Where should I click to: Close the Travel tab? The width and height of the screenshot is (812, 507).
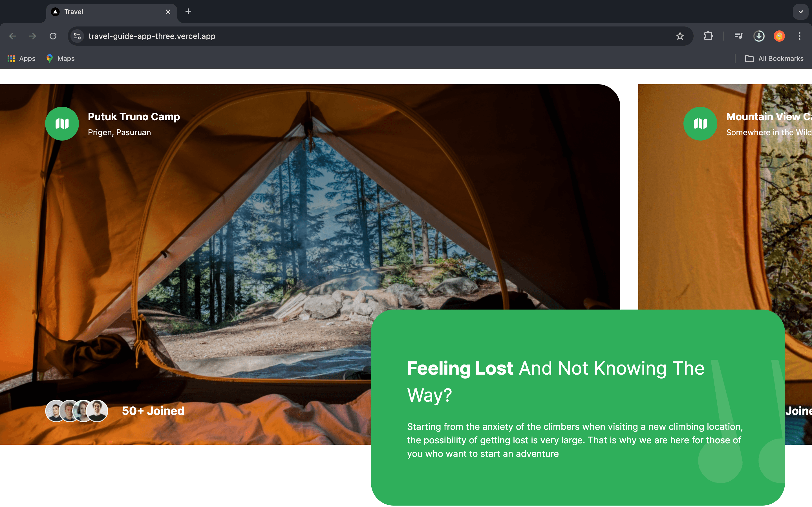pyautogui.click(x=168, y=12)
